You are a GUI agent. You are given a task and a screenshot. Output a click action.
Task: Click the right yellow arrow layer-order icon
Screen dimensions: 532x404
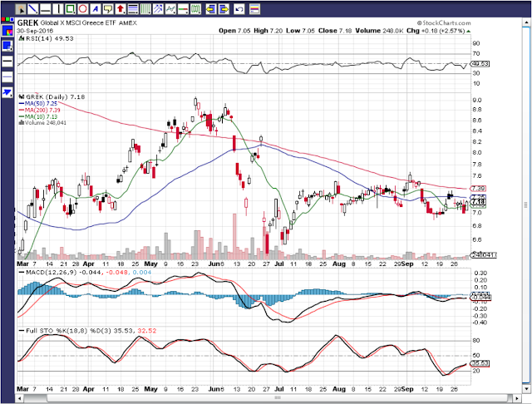coord(224,9)
